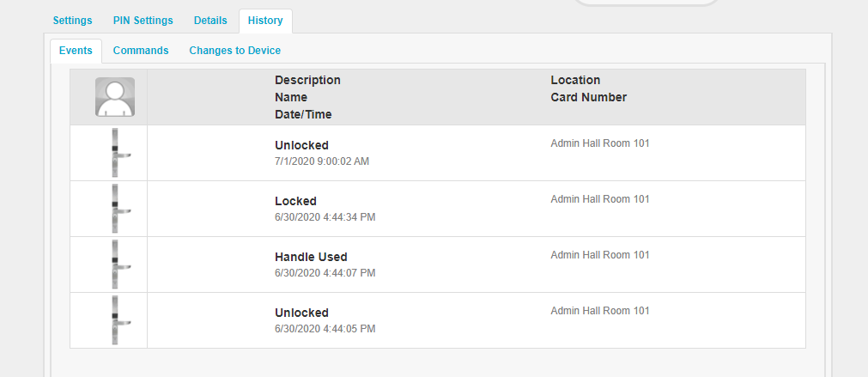This screenshot has width=868, height=377.
Task: Click the Name column header
Action: [291, 97]
